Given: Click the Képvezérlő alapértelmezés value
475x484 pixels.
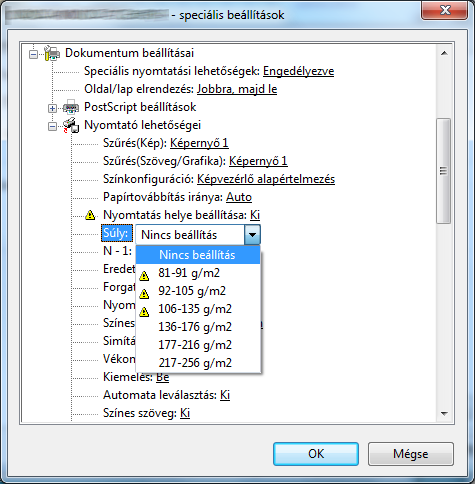Looking at the screenshot, I should [x=266, y=179].
